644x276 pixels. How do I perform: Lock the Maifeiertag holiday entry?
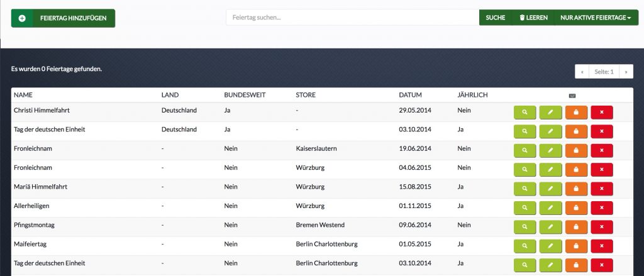[576, 246]
